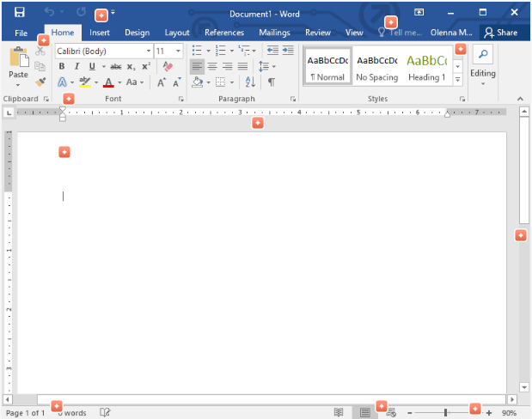Open the Review tab

(x=318, y=33)
